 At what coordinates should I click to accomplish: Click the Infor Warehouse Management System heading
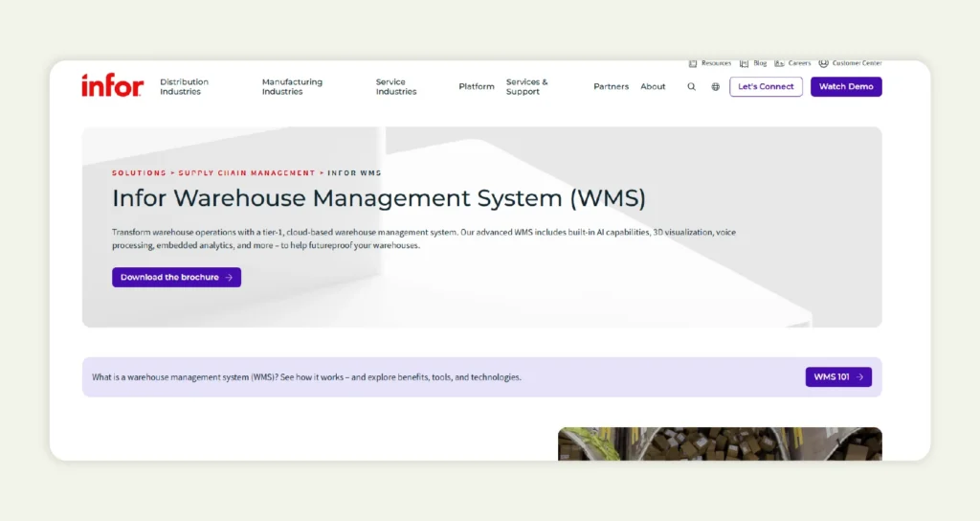(379, 198)
